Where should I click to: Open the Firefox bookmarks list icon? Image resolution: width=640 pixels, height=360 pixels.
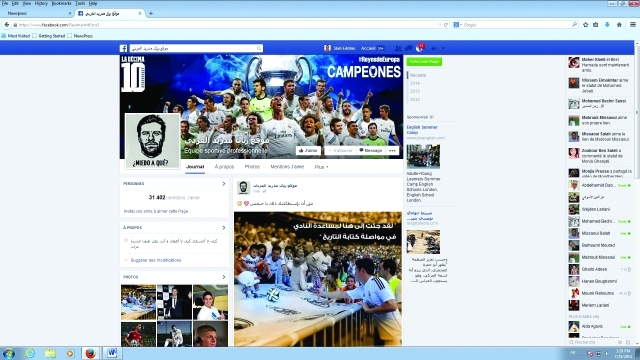[596, 25]
